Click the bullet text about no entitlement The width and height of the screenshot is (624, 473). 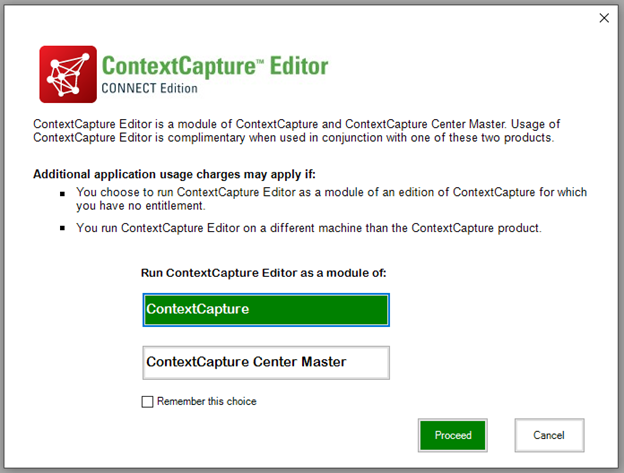pos(332,199)
